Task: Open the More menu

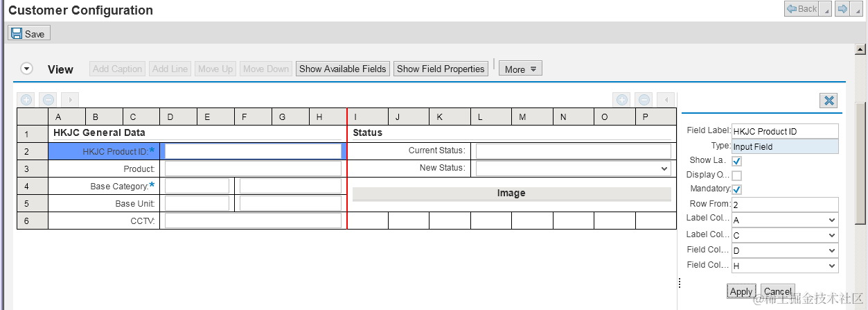Action: 520,69
